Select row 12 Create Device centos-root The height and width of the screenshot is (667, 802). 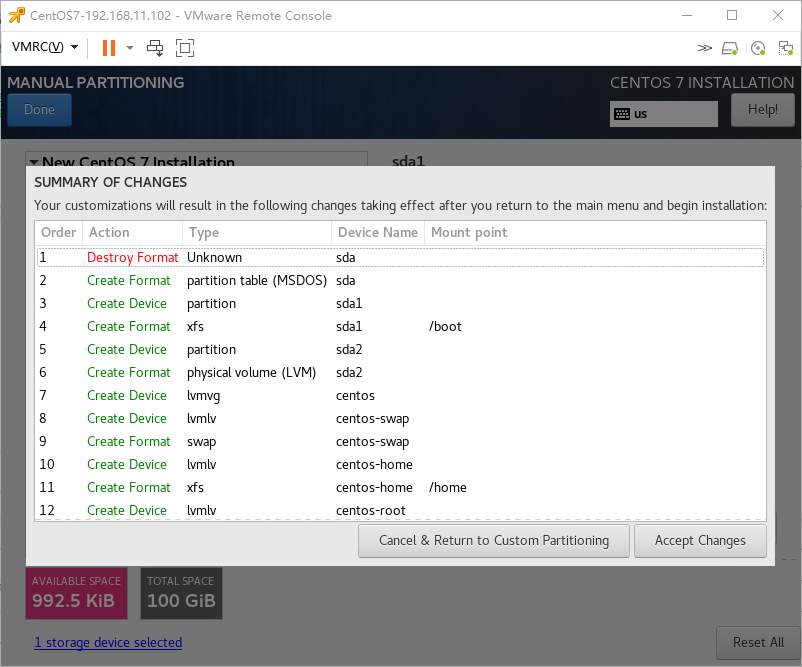click(400, 510)
